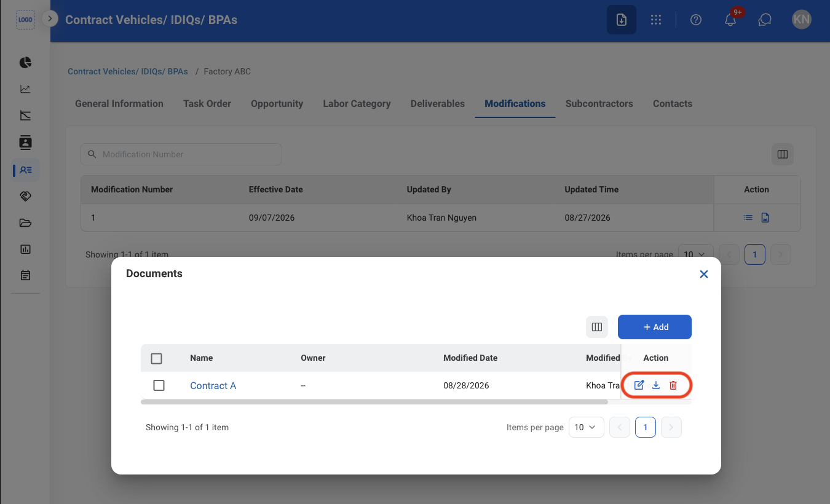Open the Contract A link
The height and width of the screenshot is (504, 830).
click(213, 386)
